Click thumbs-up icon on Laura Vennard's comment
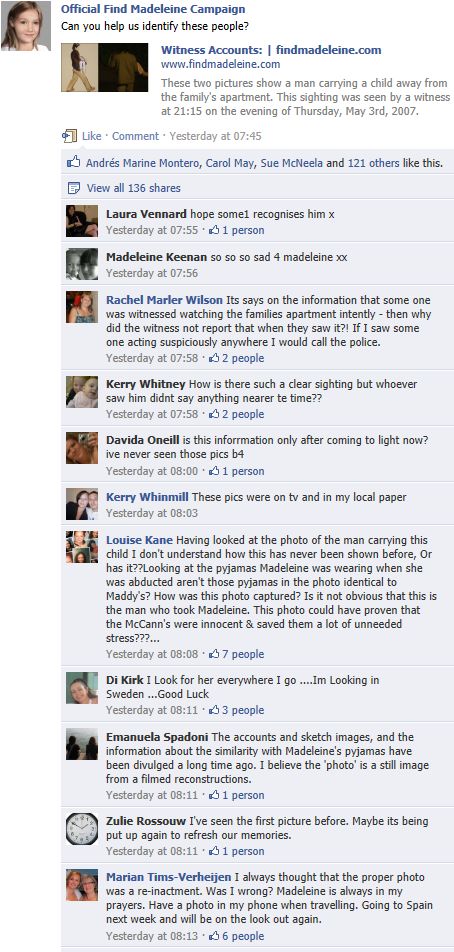Viewport: 454px width, 952px height. (214, 230)
